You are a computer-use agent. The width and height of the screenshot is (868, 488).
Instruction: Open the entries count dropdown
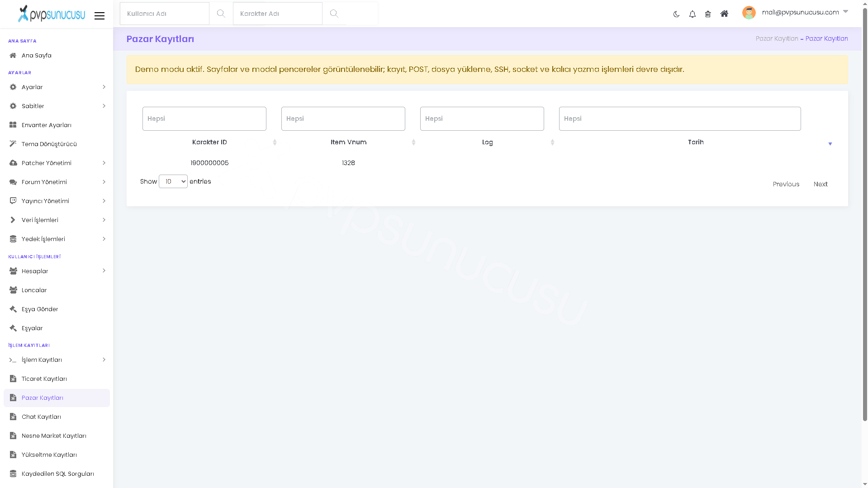(173, 181)
